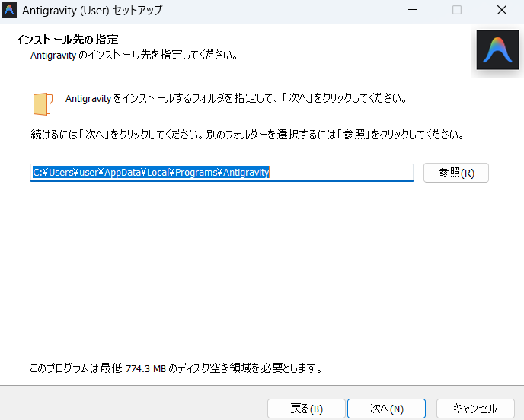524x420 pixels.
Task: Click the word Antigravity at the path's end
Action: [x=246, y=173]
